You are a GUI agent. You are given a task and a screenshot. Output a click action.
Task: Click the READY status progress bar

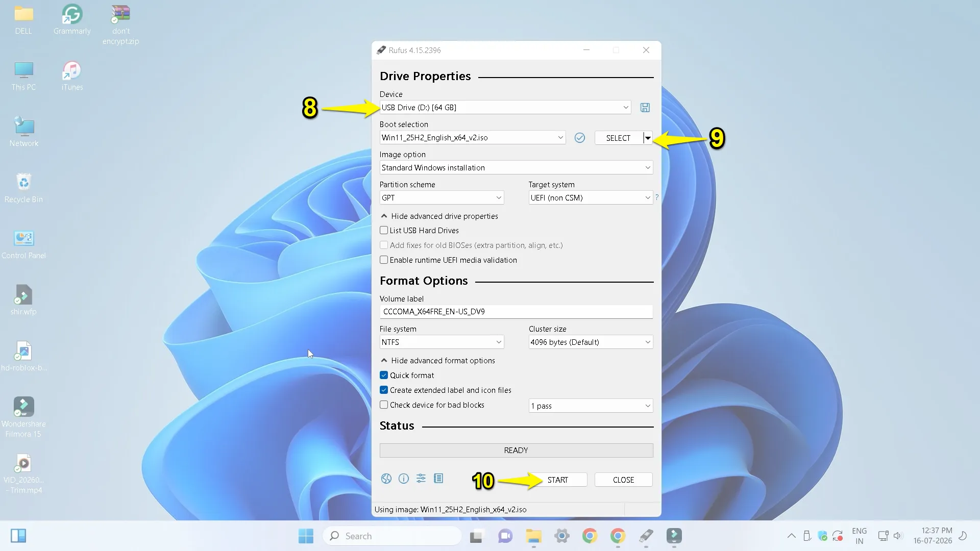(x=516, y=450)
